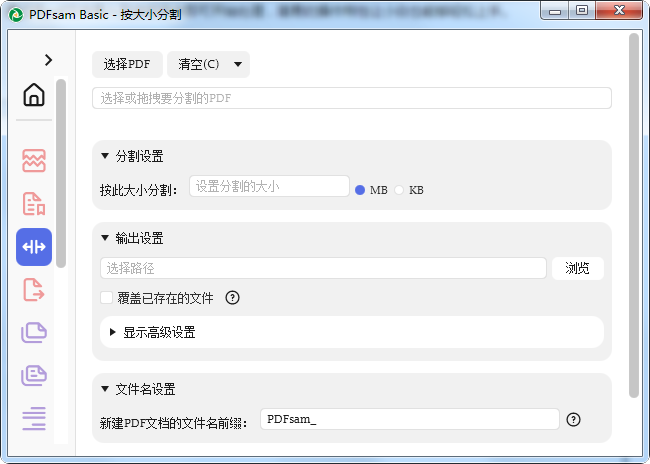Image resolution: width=650 pixels, height=464 pixels.
Task: Click the PDF file selection field
Action: tap(352, 98)
